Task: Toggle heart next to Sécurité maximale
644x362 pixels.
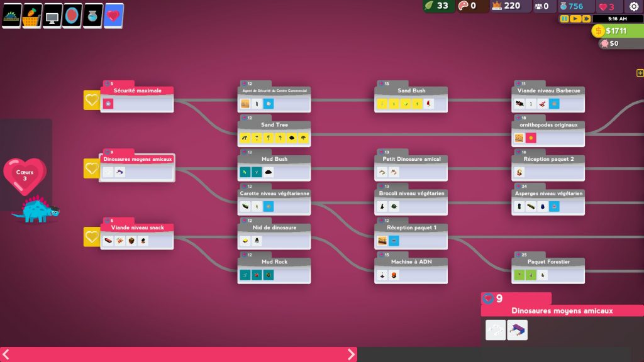Action: (92, 100)
